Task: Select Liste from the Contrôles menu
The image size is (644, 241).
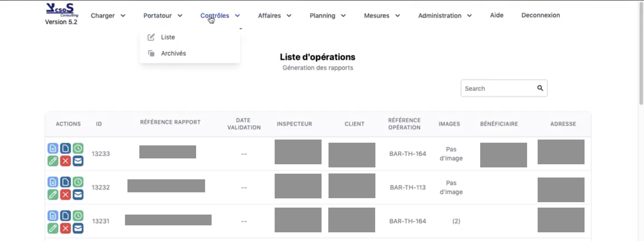Action: click(x=168, y=37)
